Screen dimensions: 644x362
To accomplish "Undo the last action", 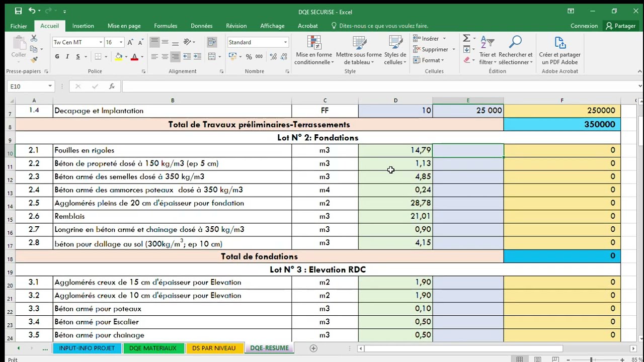I will pyautogui.click(x=32, y=11).
